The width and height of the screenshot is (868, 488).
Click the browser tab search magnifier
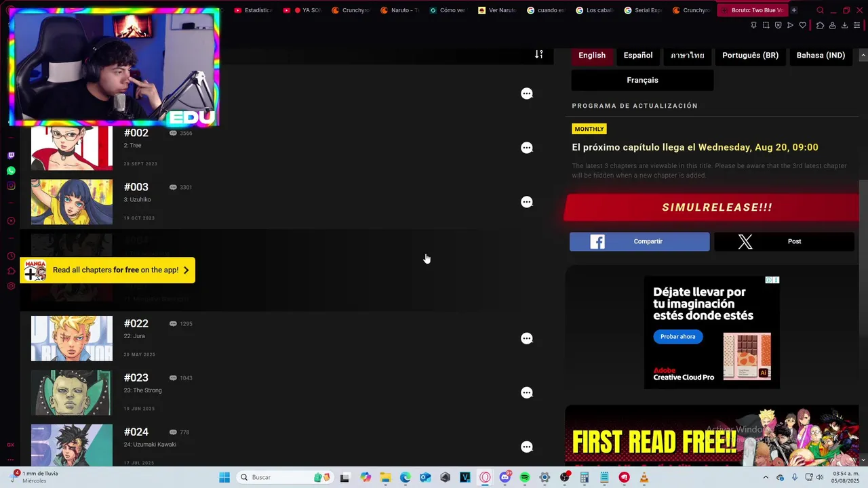[x=820, y=10]
